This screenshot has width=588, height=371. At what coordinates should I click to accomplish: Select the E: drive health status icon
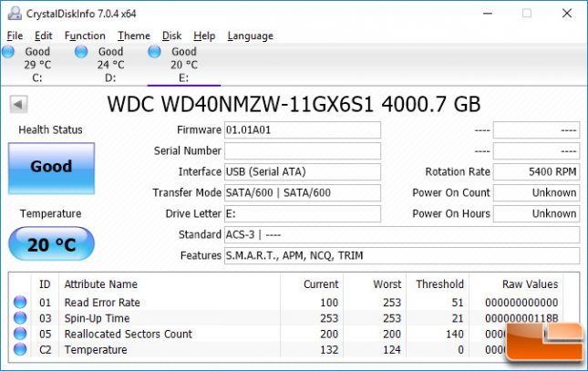(154, 51)
